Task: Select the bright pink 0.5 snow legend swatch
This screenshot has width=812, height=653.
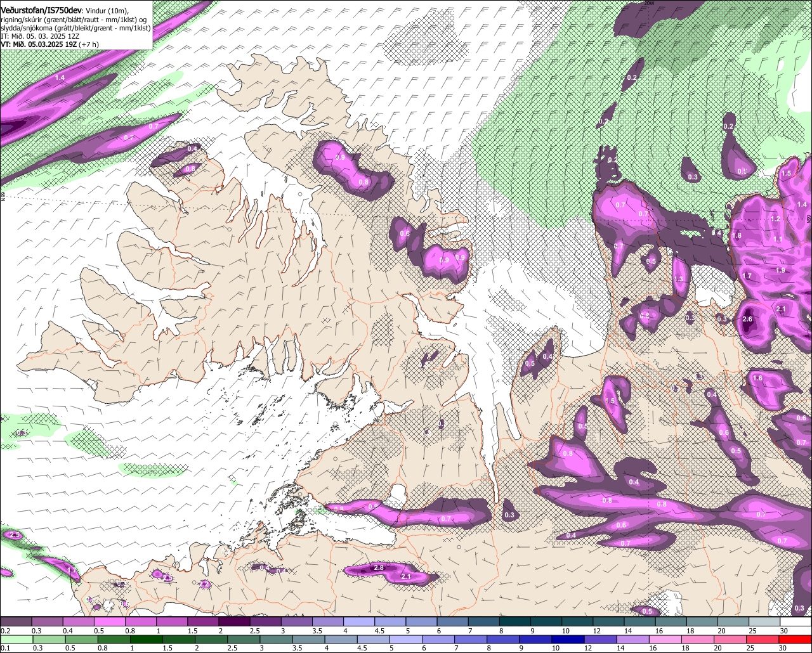Action: point(109,621)
